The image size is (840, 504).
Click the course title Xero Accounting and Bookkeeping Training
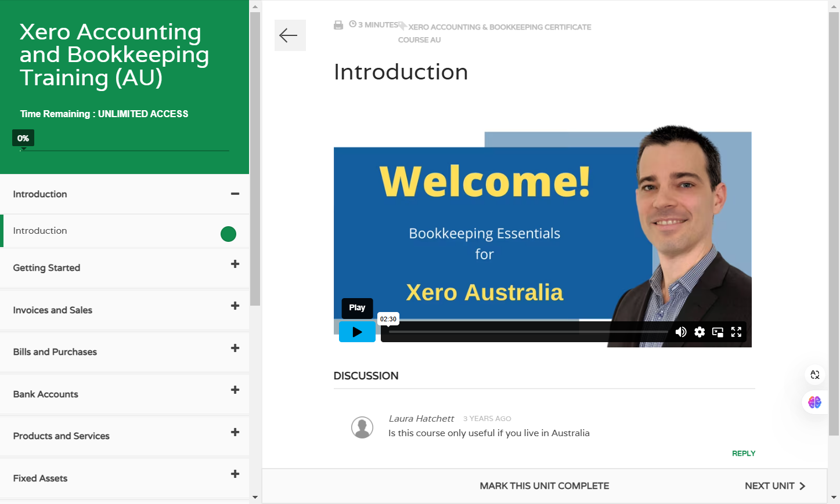tap(114, 55)
